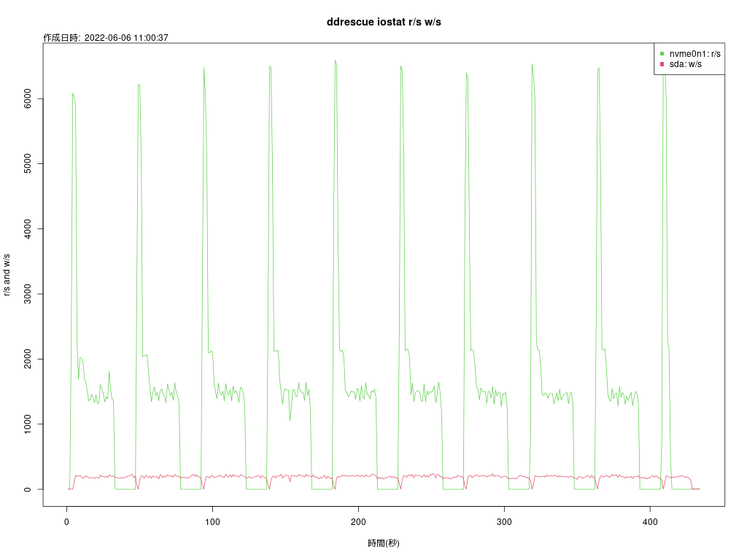Click the chart title 'ddrescue iostat r/s w/s'

pyautogui.click(x=384, y=22)
